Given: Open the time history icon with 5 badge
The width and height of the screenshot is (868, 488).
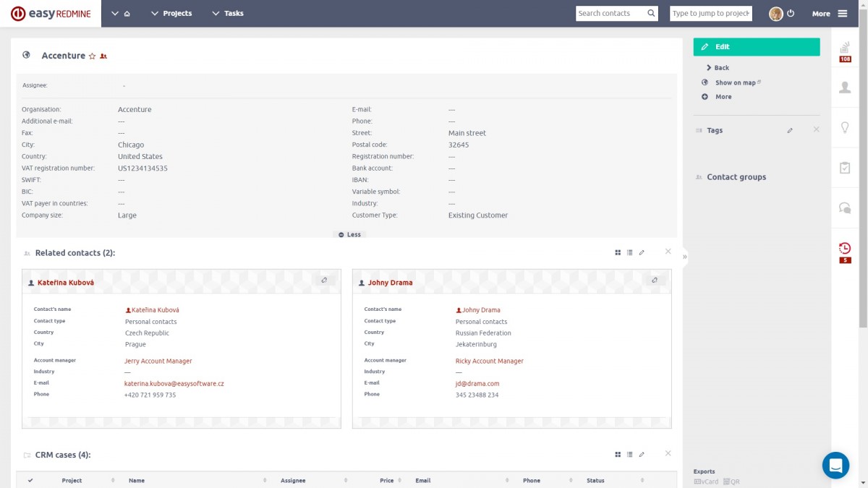Looking at the screenshot, I should click(x=845, y=252).
